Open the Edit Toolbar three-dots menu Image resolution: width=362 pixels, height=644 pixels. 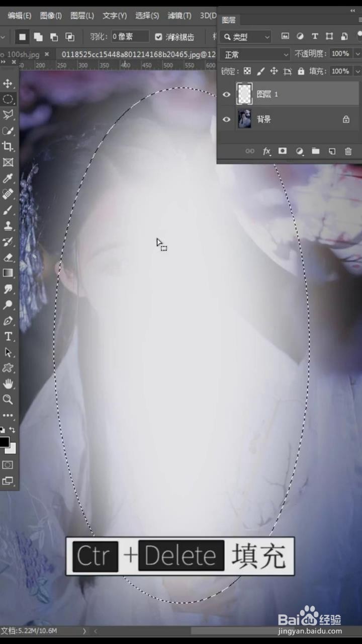pyautogui.click(x=8, y=416)
